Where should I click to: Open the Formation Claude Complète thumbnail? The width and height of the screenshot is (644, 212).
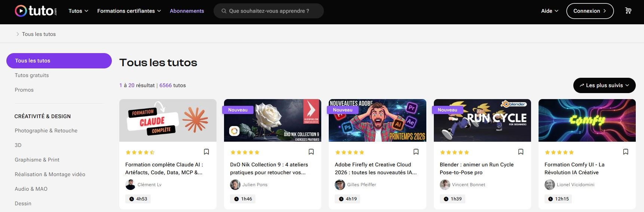pyautogui.click(x=168, y=120)
